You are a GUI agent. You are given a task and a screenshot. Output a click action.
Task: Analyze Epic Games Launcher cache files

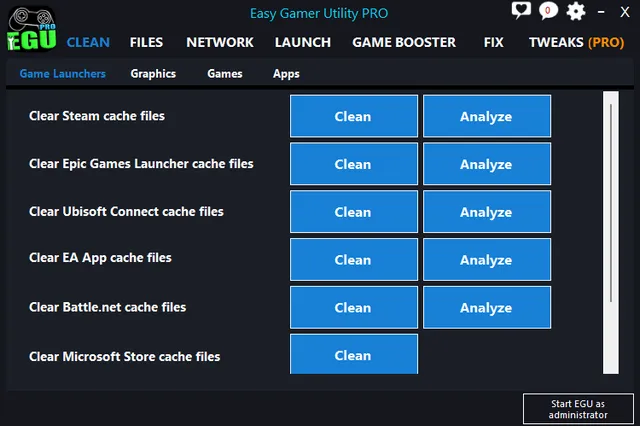coord(487,164)
